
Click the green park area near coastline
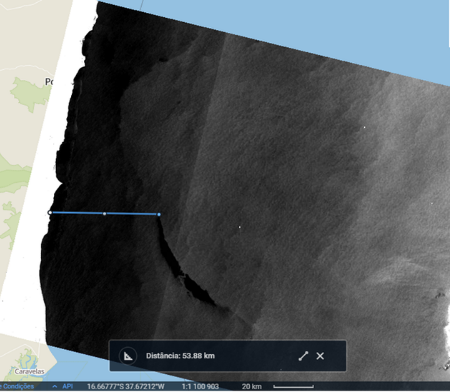click(30, 93)
